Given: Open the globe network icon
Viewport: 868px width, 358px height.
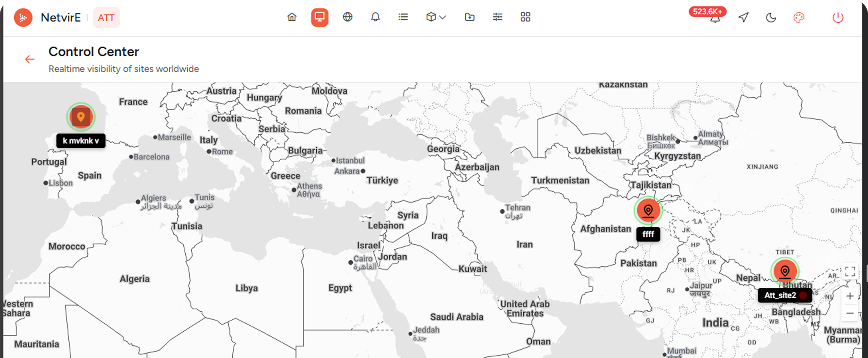Looking at the screenshot, I should click(348, 17).
